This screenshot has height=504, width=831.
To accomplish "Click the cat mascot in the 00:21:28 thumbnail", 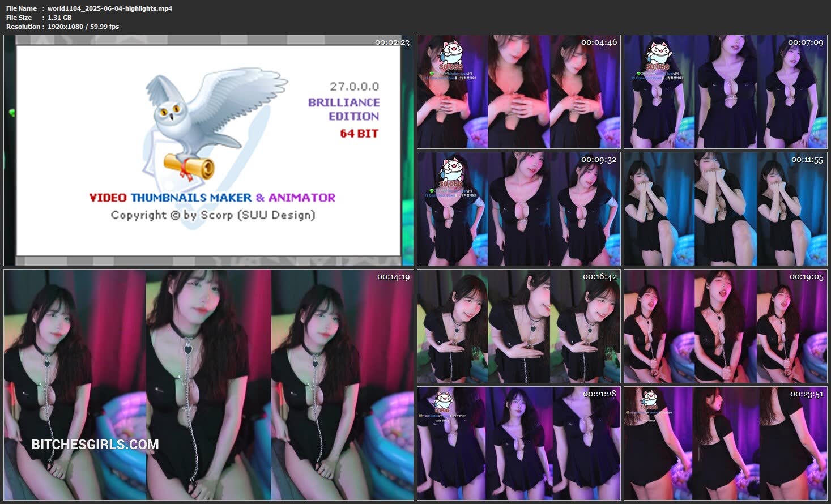I will pos(442,400).
